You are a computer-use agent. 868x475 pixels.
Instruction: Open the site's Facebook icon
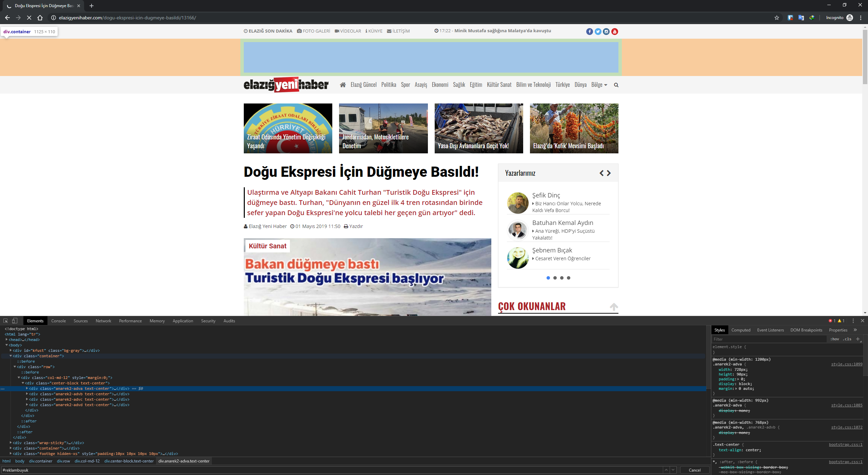(x=590, y=31)
